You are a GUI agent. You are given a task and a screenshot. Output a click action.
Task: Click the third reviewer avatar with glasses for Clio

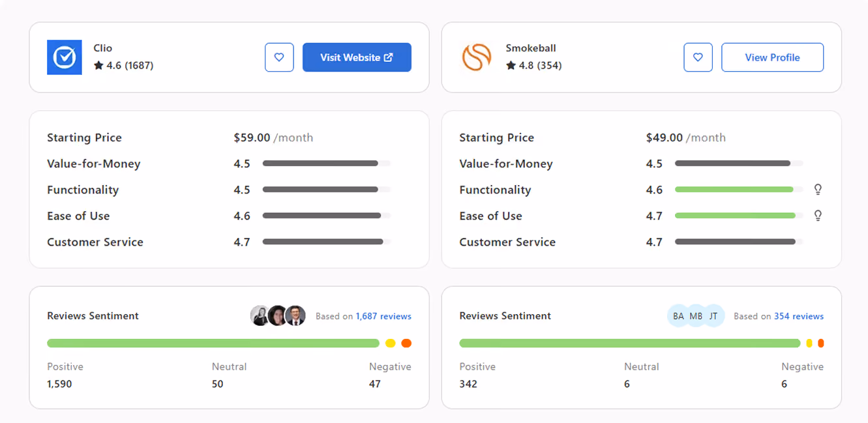tap(296, 315)
